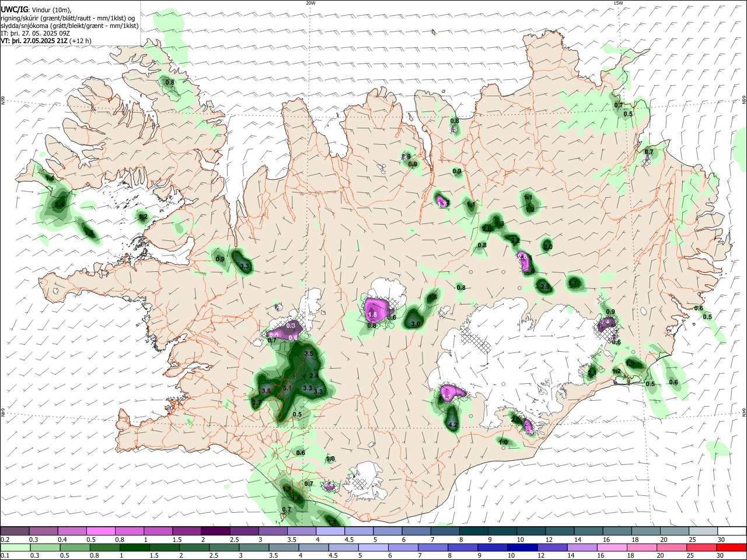Image resolution: width=747 pixels, height=560 pixels.
Task: Pick the dusky plum 0.2–0.3 swatch in the top legend
Action: pos(15,531)
